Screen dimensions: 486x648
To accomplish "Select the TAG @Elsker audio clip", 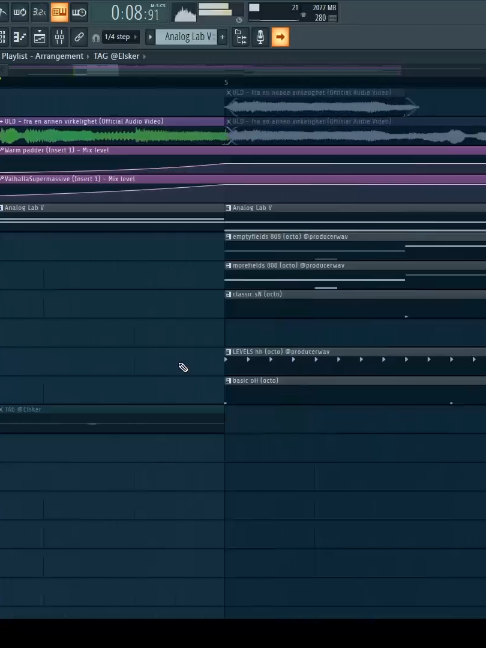I will point(112,419).
